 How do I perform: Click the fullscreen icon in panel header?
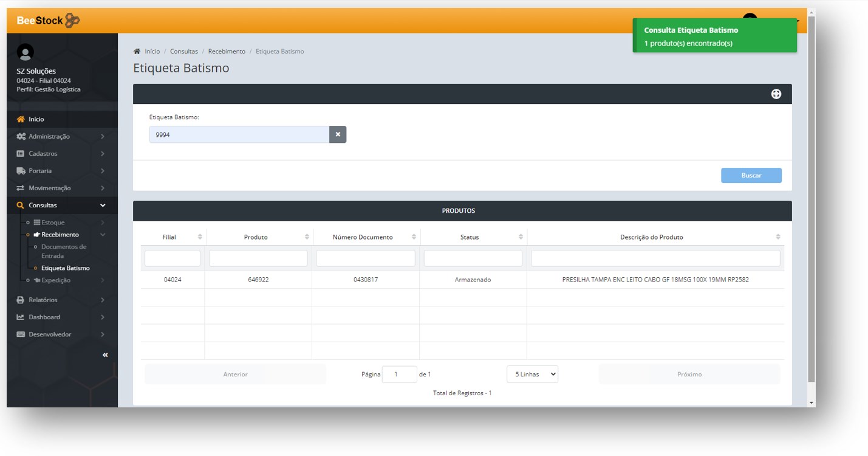click(x=776, y=94)
